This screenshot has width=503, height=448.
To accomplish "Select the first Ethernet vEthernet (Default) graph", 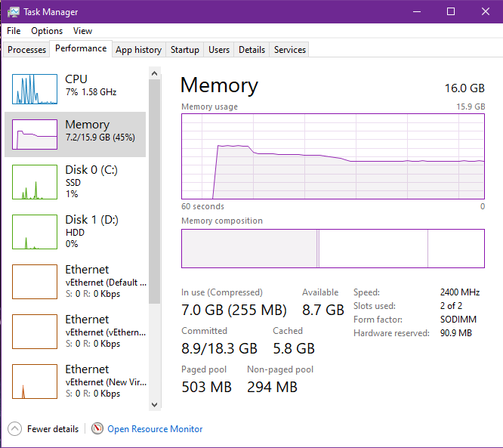I will [x=35, y=282].
